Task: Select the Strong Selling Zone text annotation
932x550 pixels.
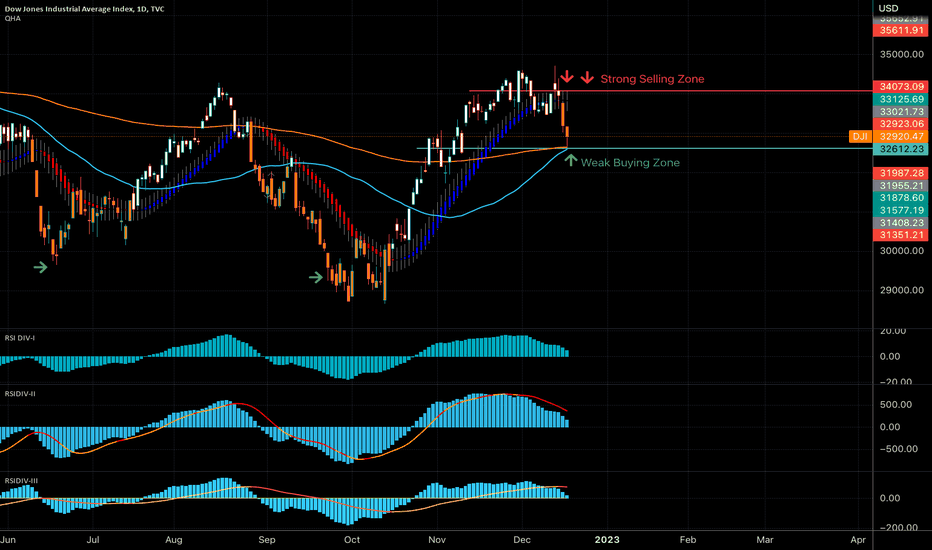Action: tap(652, 79)
